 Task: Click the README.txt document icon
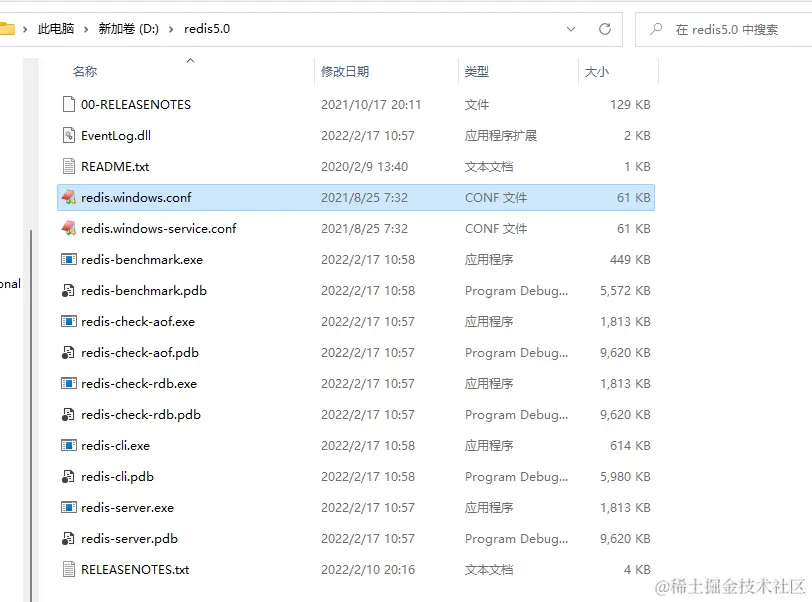click(x=69, y=167)
